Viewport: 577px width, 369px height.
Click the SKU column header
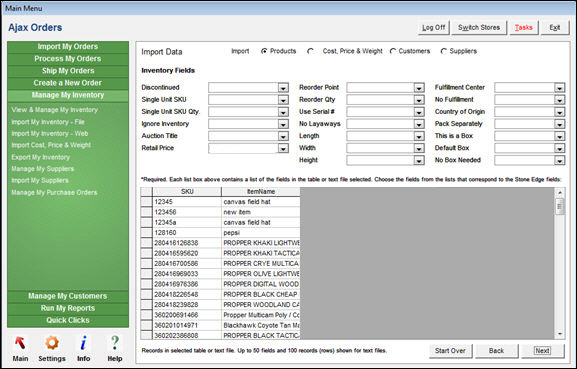(187, 192)
